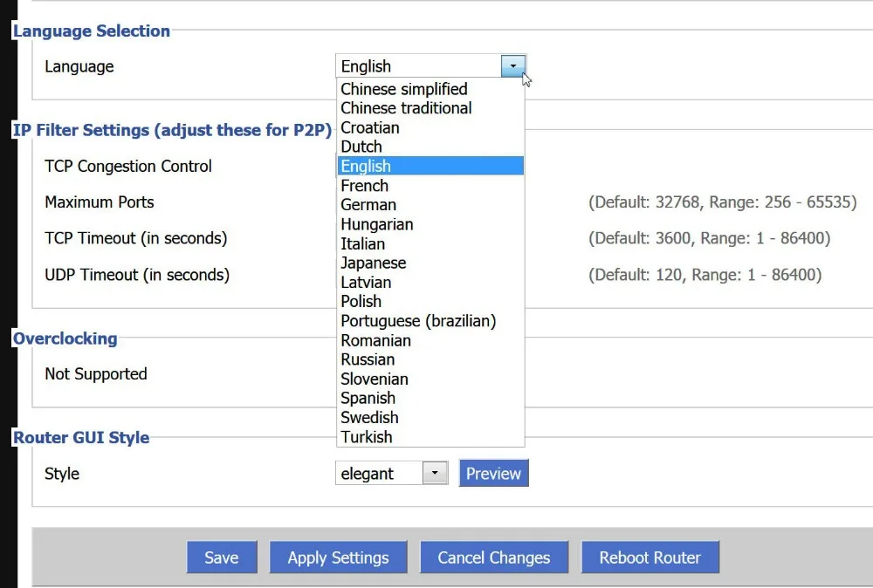Click the TCP Congestion Control label
This screenshot has width=873, height=588.
[x=128, y=167]
